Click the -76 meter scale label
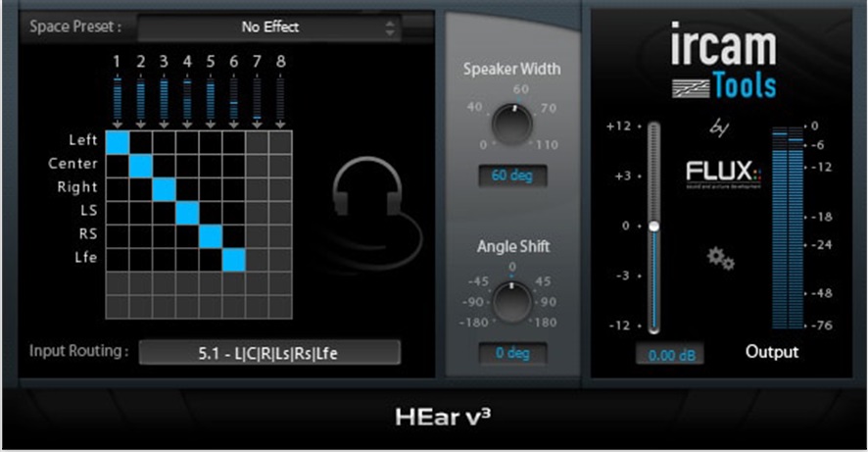 coord(822,326)
